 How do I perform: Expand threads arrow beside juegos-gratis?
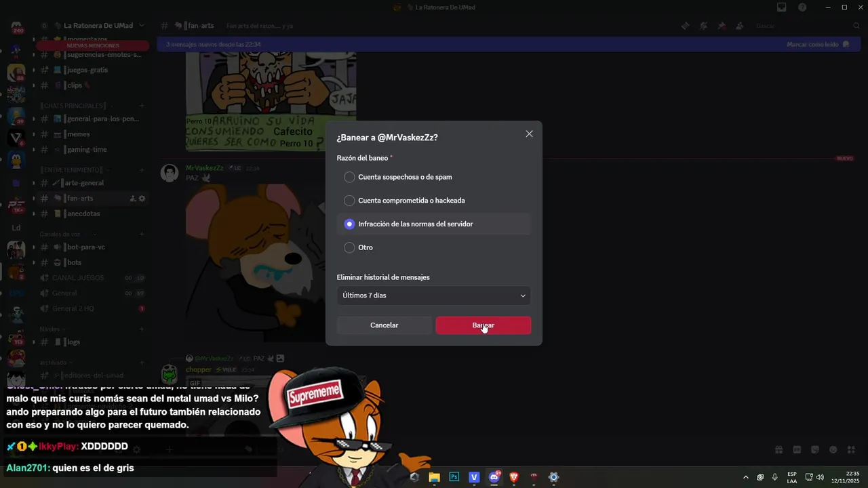coord(34,70)
